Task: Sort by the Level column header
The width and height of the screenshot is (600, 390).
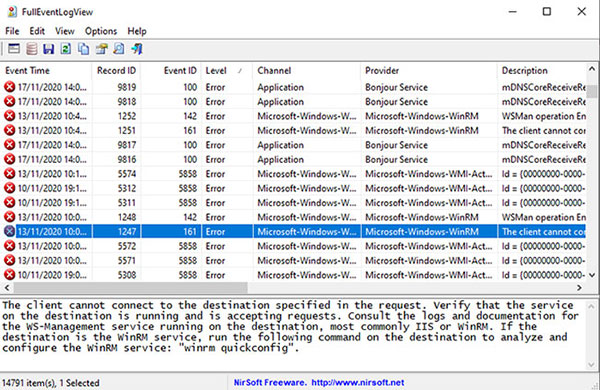Action: point(227,70)
